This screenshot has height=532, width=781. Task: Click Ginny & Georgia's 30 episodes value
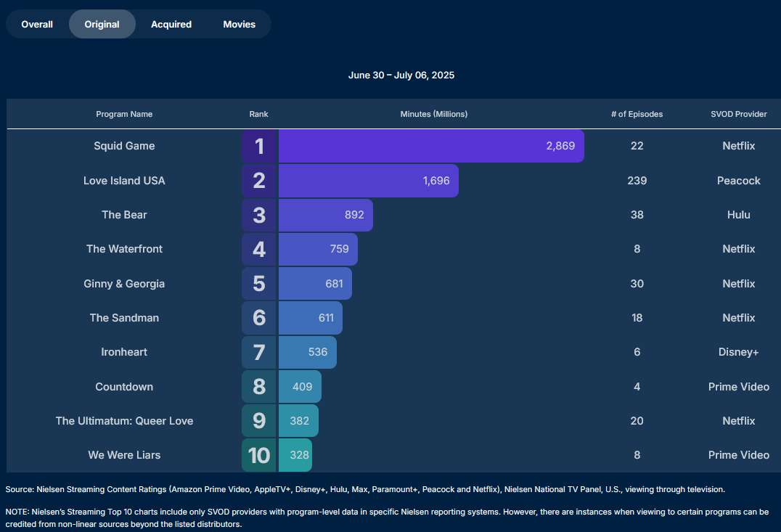[637, 284]
